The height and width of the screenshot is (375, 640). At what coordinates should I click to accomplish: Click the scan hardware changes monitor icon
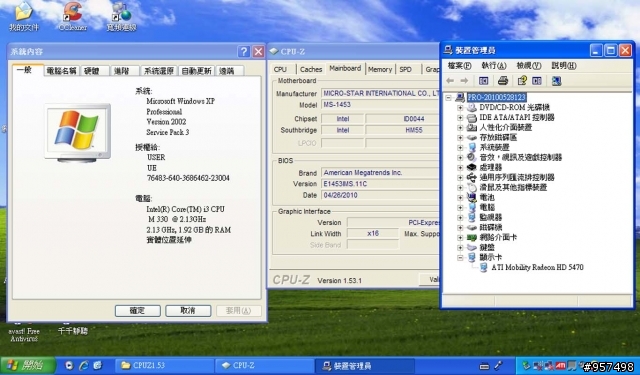coord(556,81)
